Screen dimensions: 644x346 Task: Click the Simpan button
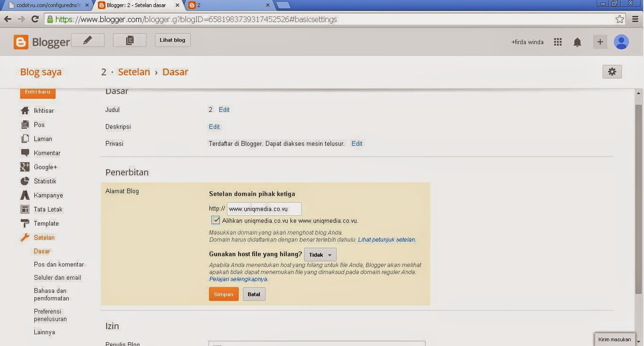tap(224, 294)
